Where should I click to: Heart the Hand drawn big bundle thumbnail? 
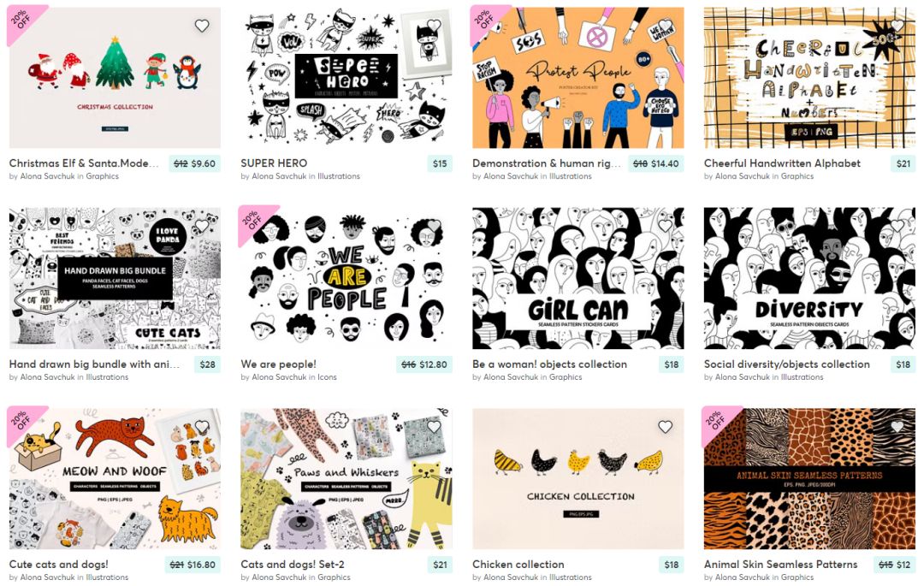pyautogui.click(x=202, y=226)
